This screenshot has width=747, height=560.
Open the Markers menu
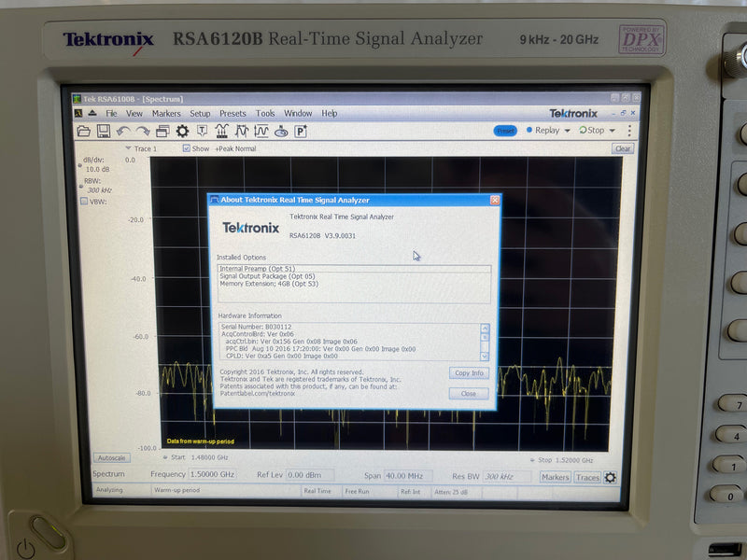pos(165,113)
